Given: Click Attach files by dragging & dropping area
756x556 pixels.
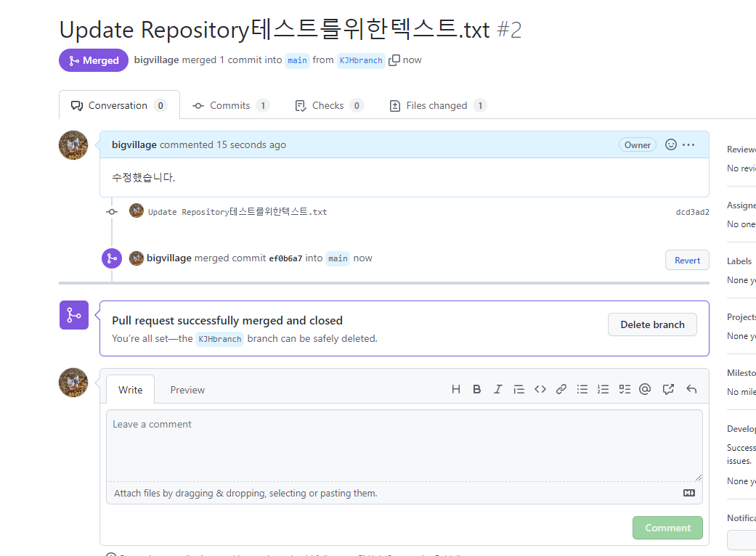Looking at the screenshot, I should 404,493.
